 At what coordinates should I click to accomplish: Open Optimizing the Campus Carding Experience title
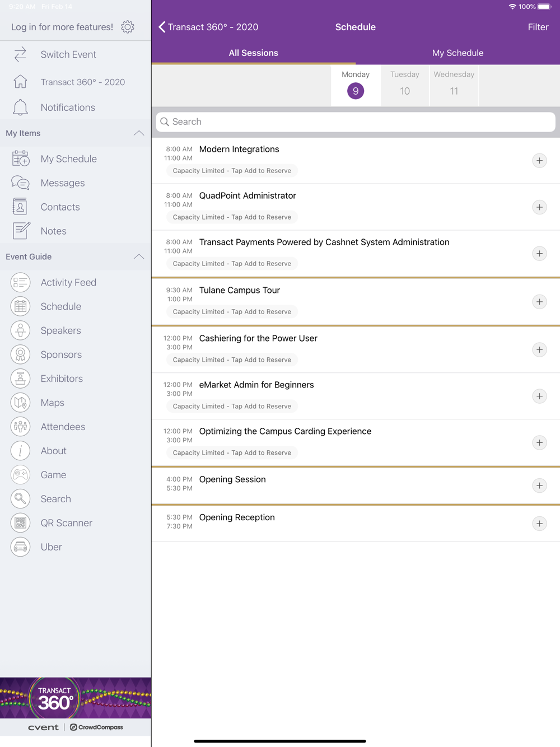click(285, 432)
